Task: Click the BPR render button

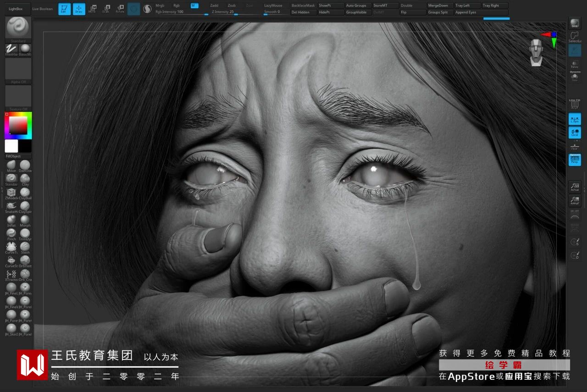Action: click(575, 23)
